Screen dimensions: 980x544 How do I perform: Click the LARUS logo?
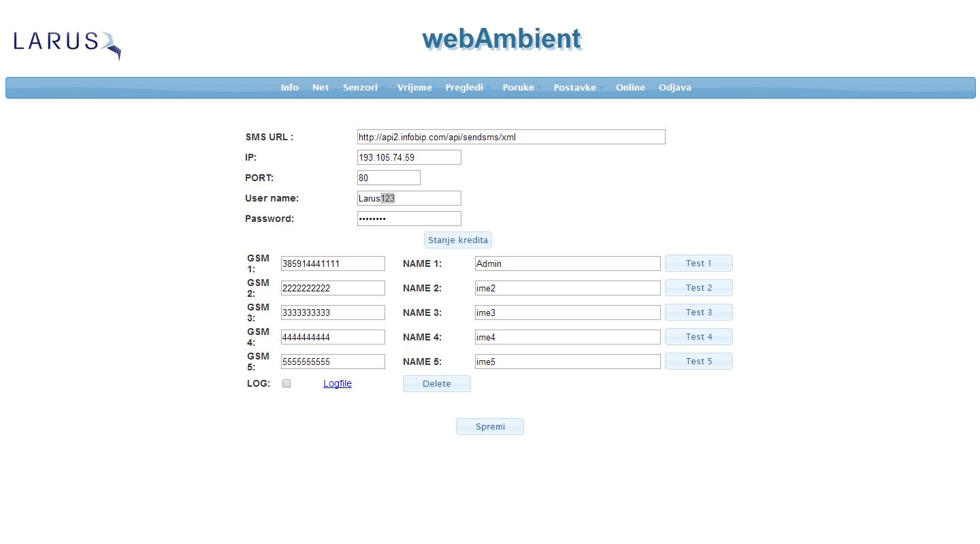pyautogui.click(x=67, y=44)
